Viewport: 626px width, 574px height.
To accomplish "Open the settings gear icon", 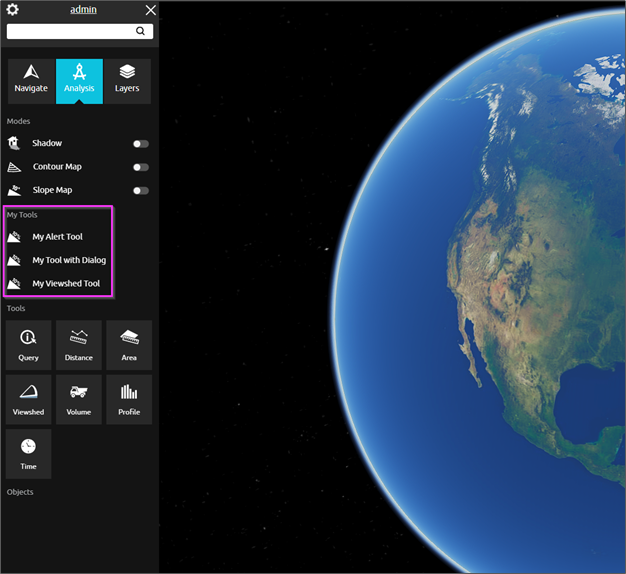I will [12, 9].
